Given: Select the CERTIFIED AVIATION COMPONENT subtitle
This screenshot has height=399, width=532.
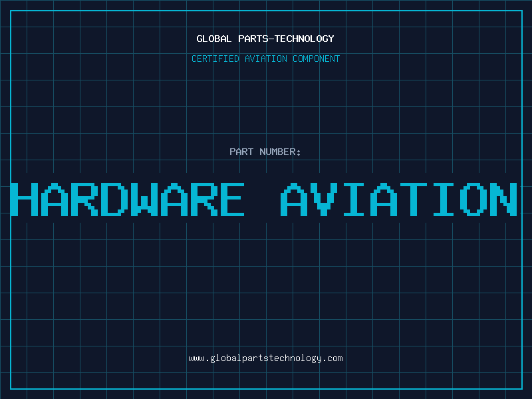Looking at the screenshot, I should (265, 59).
